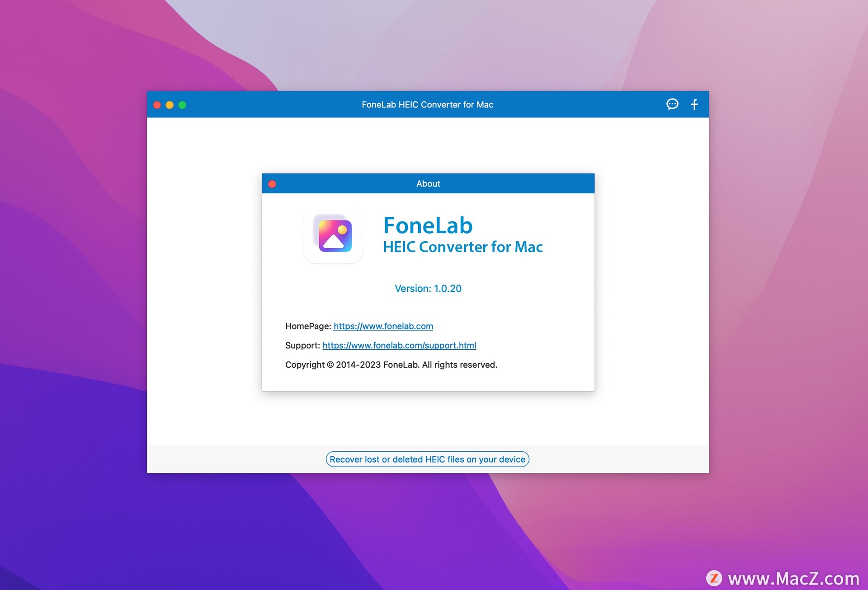The width and height of the screenshot is (868, 590).
Task: Close the About dialog
Action: 272,184
